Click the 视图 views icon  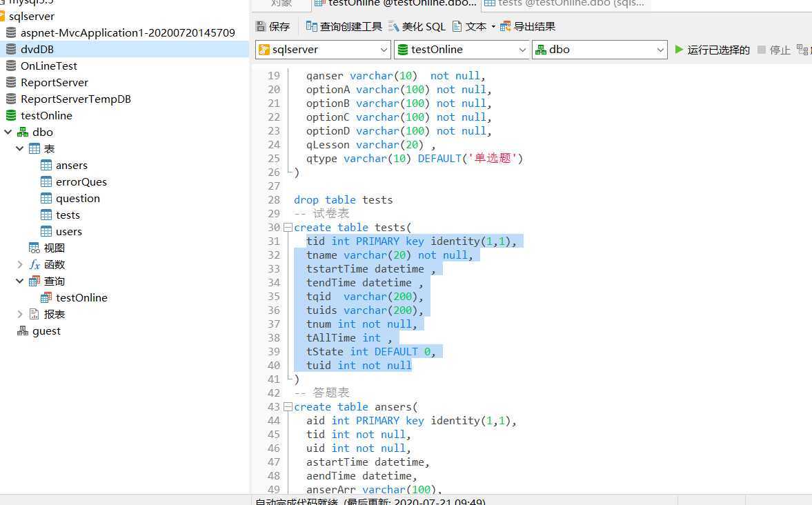(34, 248)
